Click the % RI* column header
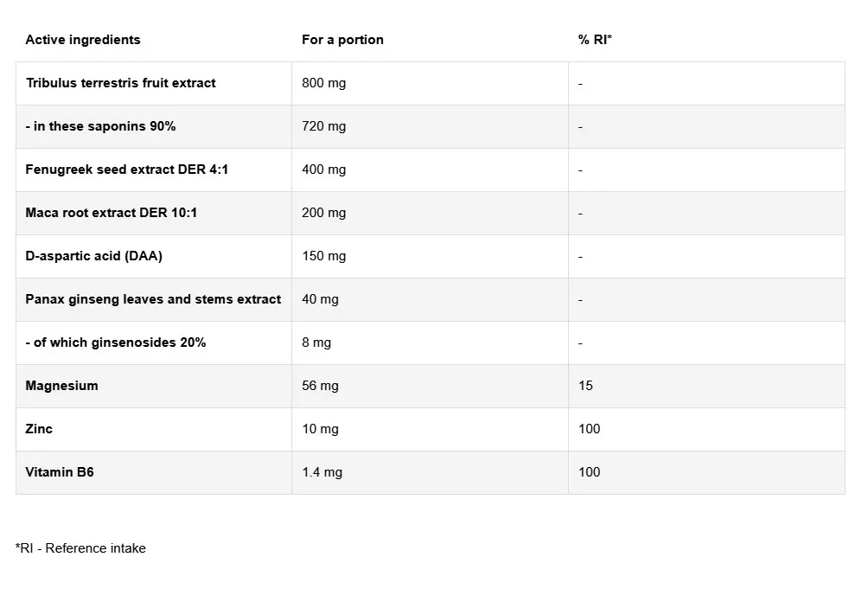Screen dimensions: 868x589 (595, 40)
